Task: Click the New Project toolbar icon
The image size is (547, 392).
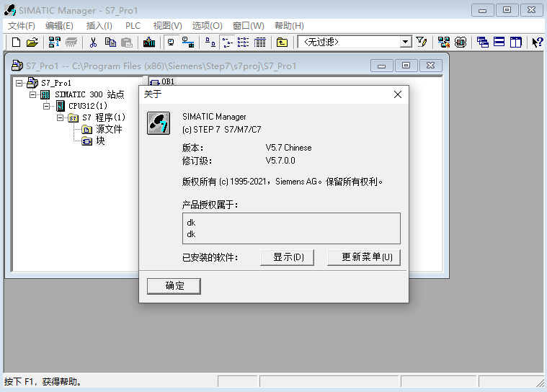Action: [x=16, y=43]
